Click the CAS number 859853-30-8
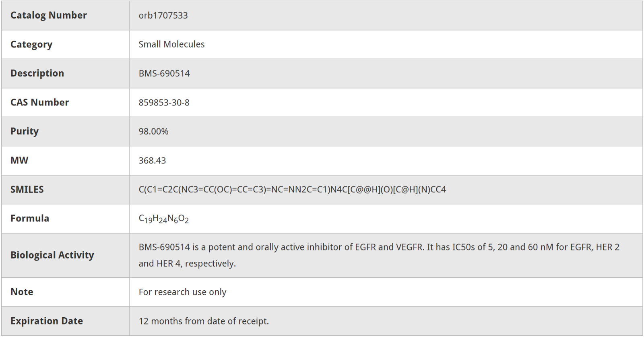The image size is (644, 337). click(164, 102)
